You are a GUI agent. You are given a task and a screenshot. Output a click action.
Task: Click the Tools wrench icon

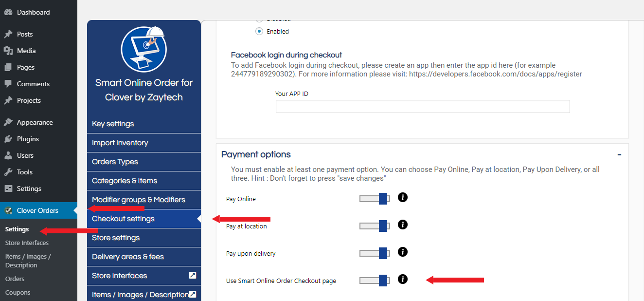(x=8, y=172)
